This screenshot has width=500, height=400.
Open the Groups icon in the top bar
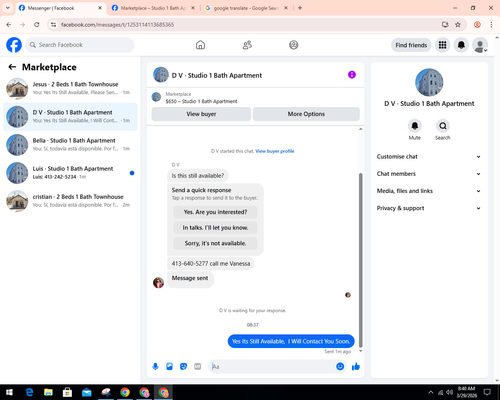pos(294,45)
